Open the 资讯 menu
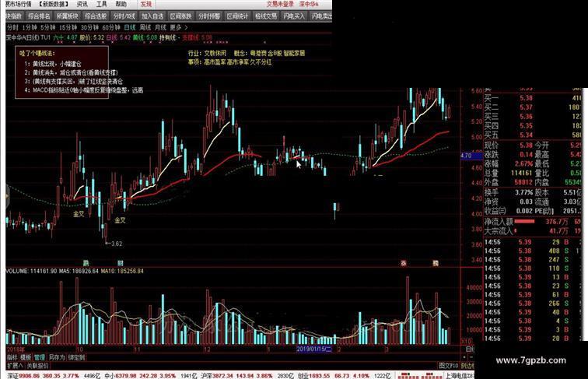Image resolution: width=588 pixels, height=379 pixels. coord(82,4)
